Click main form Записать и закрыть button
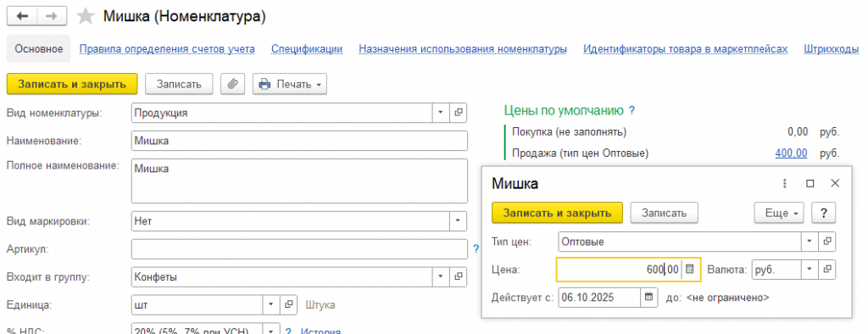Image resolution: width=868 pixels, height=334 pixels. pos(72,84)
